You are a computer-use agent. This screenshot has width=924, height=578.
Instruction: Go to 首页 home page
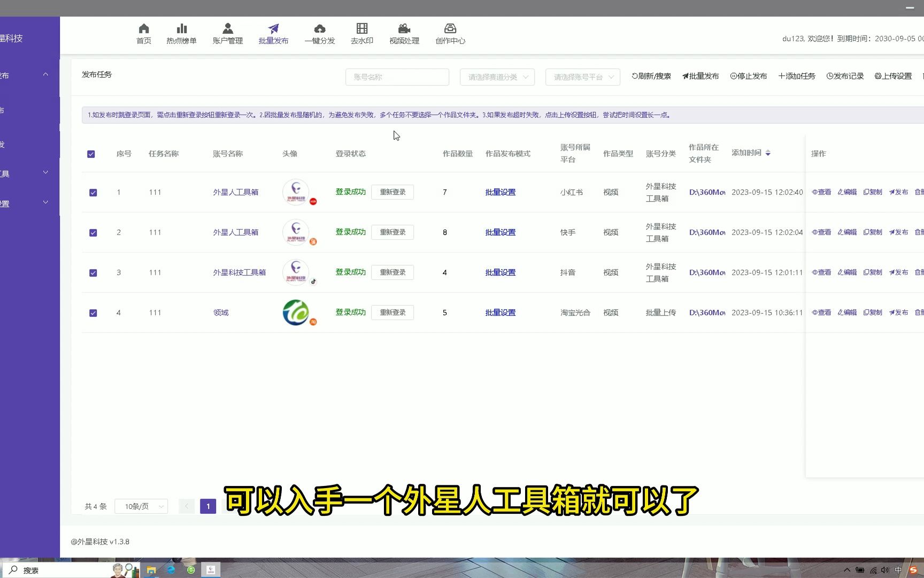[143, 34]
